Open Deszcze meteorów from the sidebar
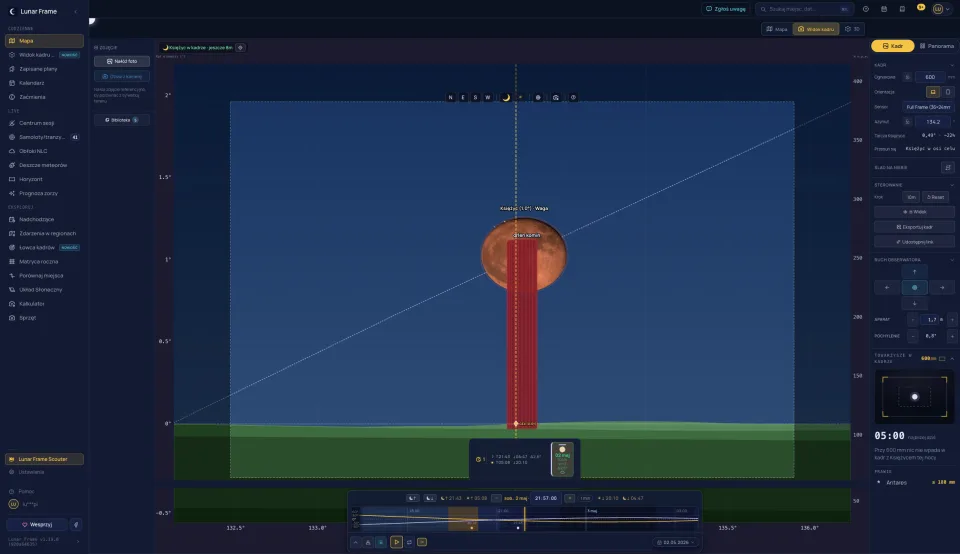 point(44,165)
